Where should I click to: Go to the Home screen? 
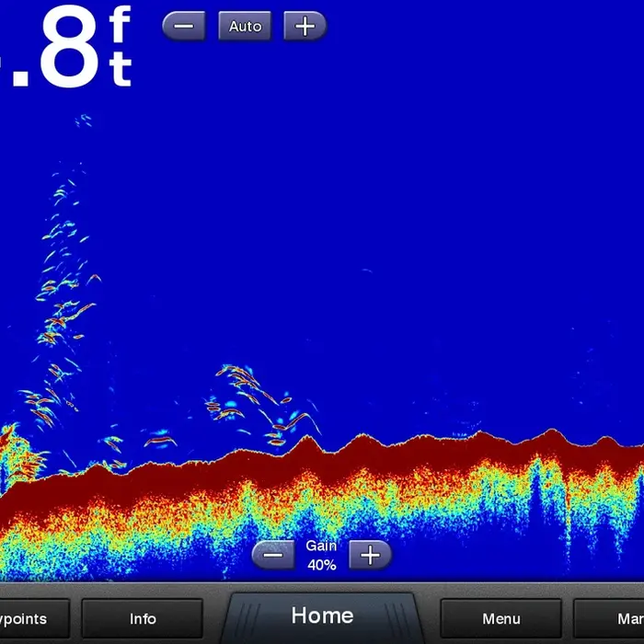[322, 616]
